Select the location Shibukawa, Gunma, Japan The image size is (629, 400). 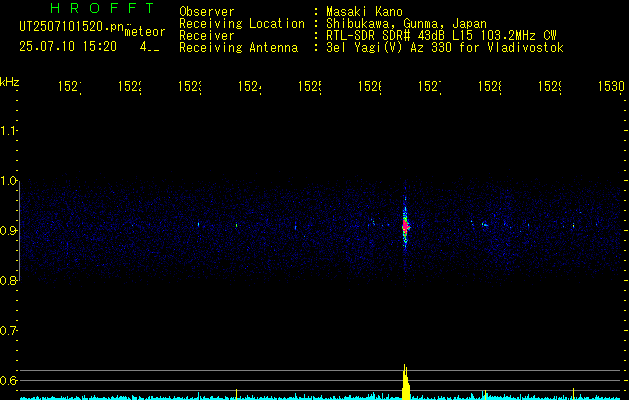point(406,24)
